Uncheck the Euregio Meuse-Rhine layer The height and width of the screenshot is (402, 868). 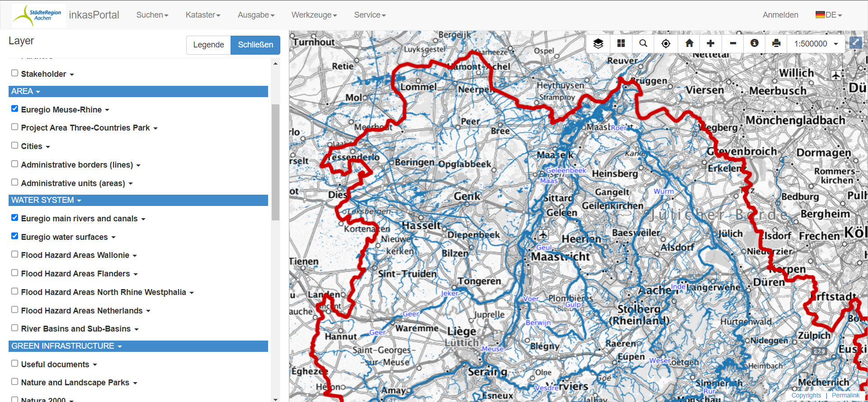coord(15,109)
